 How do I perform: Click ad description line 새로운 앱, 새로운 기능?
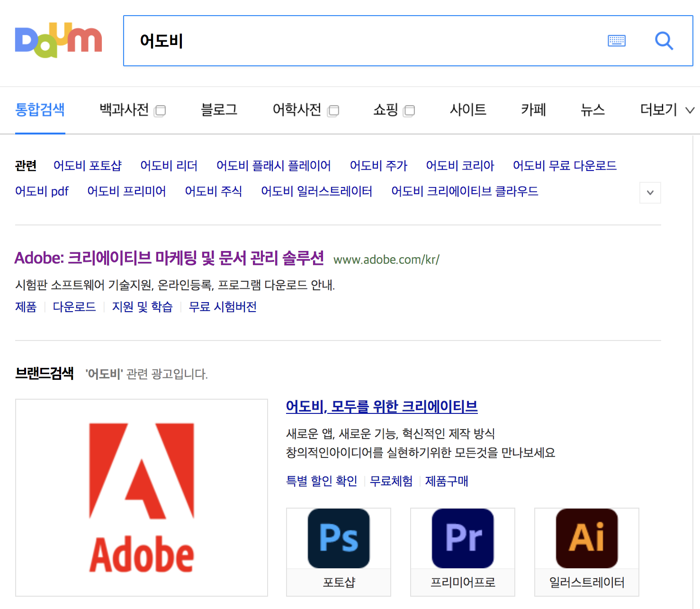(391, 433)
